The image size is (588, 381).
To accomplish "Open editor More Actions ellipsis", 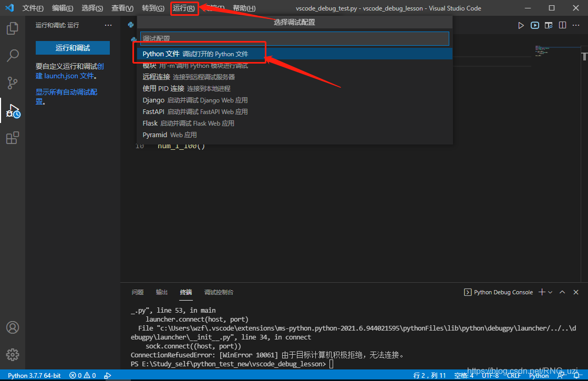I will coord(576,25).
